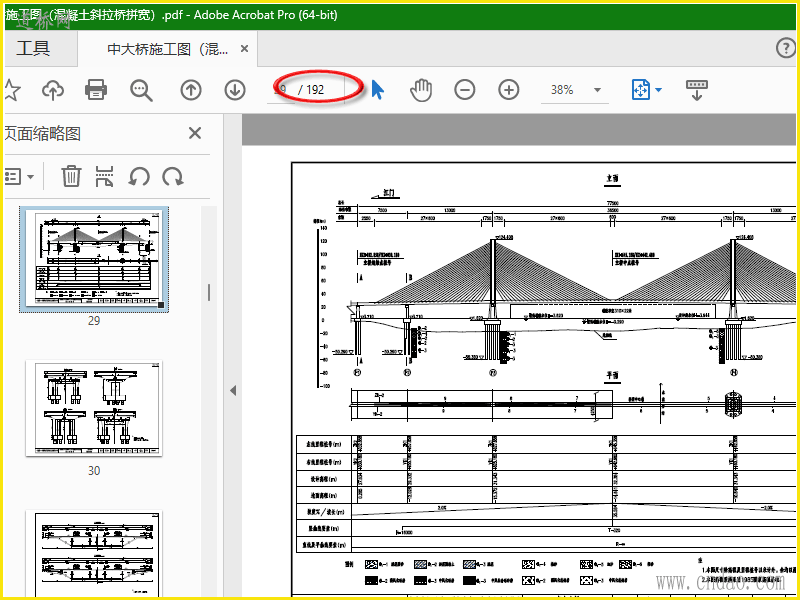Viewport: 800px width, 600px height.
Task: Zoom out with the minus button
Action: pos(465,90)
